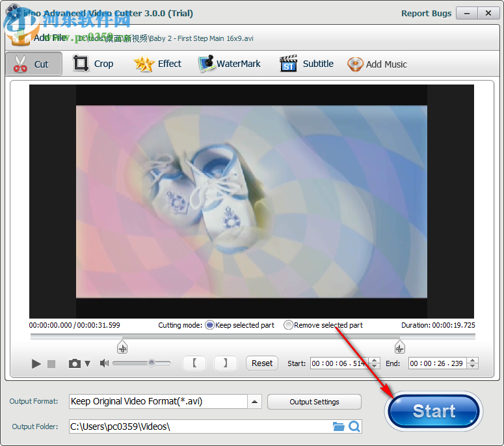Viewport: 504px width, 446px height.
Task: Browse for output folder with folder icon
Action: tap(338, 426)
